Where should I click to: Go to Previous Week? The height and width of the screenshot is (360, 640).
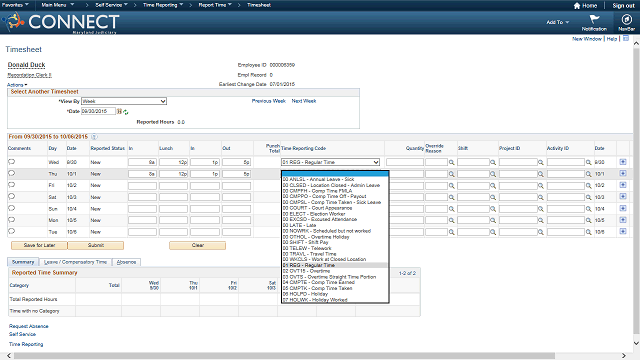point(269,101)
